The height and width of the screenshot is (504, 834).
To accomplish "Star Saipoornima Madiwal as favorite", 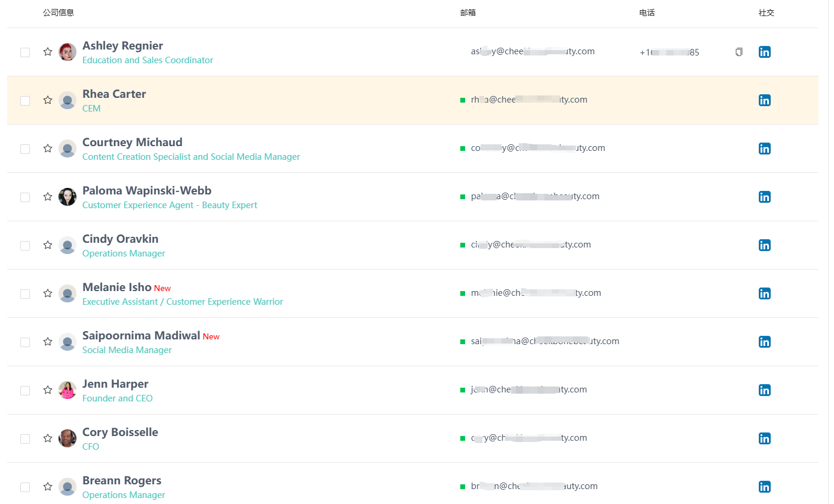I will 48,342.
